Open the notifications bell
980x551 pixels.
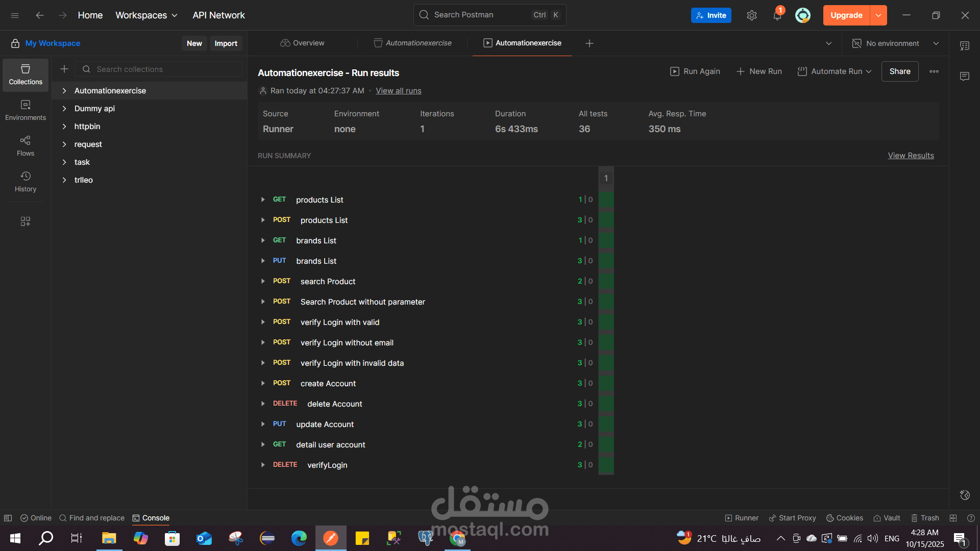777,15
